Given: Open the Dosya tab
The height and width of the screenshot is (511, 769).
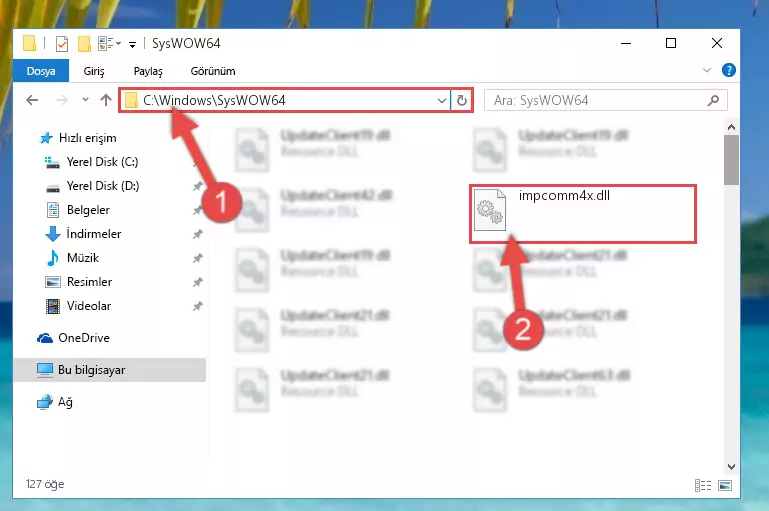Looking at the screenshot, I should pyautogui.click(x=41, y=71).
